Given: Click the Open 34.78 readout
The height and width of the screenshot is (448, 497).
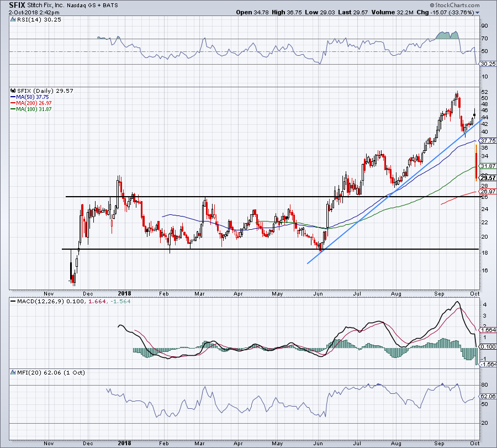Looking at the screenshot, I should pos(252,12).
